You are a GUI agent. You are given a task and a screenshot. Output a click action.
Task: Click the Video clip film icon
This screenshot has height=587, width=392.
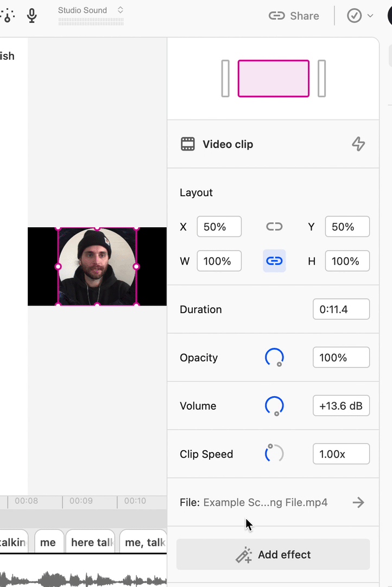tap(188, 144)
